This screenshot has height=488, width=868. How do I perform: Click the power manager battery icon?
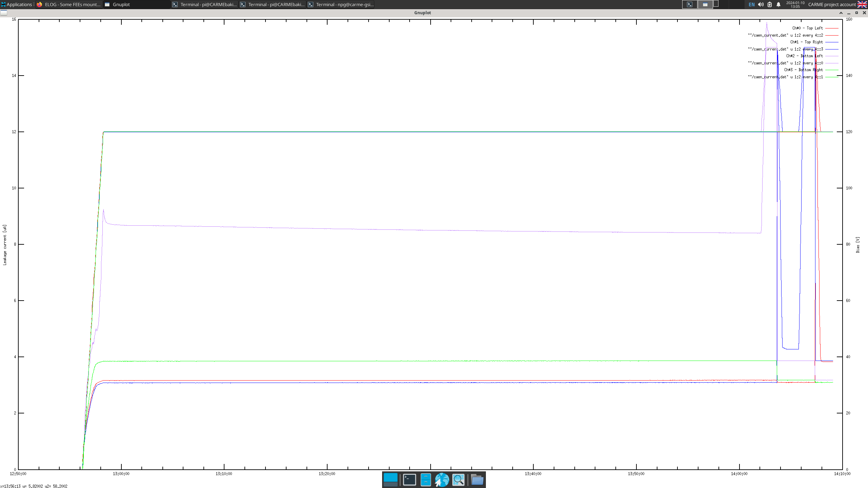[x=770, y=4]
